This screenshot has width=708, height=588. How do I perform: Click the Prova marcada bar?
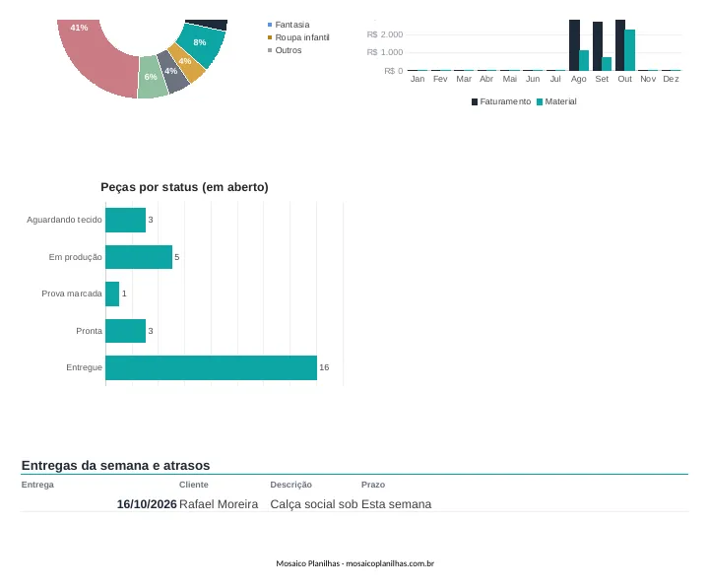click(112, 294)
